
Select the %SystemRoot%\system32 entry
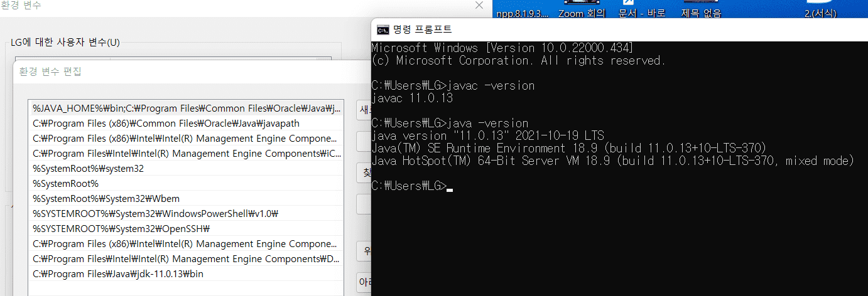(186, 168)
